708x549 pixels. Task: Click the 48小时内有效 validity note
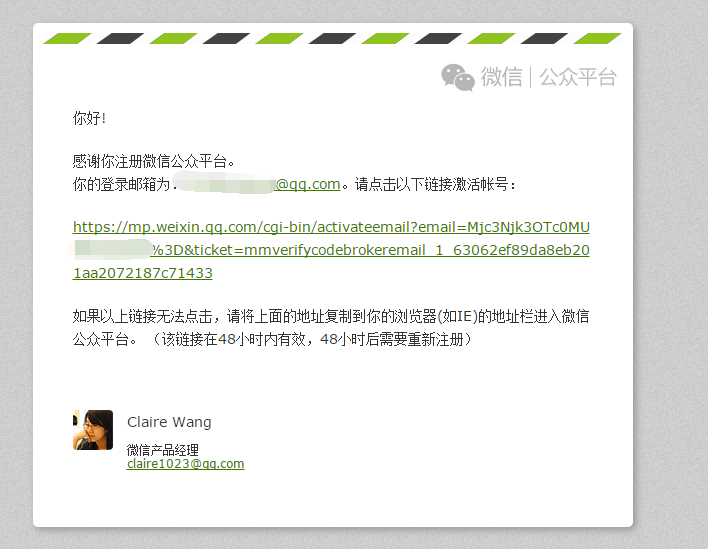coord(262,339)
